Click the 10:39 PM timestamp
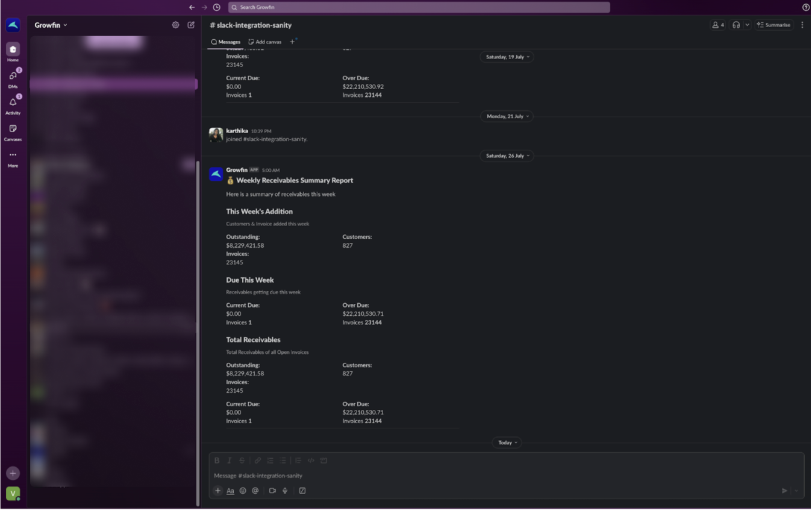This screenshot has width=812, height=510. pos(261,131)
